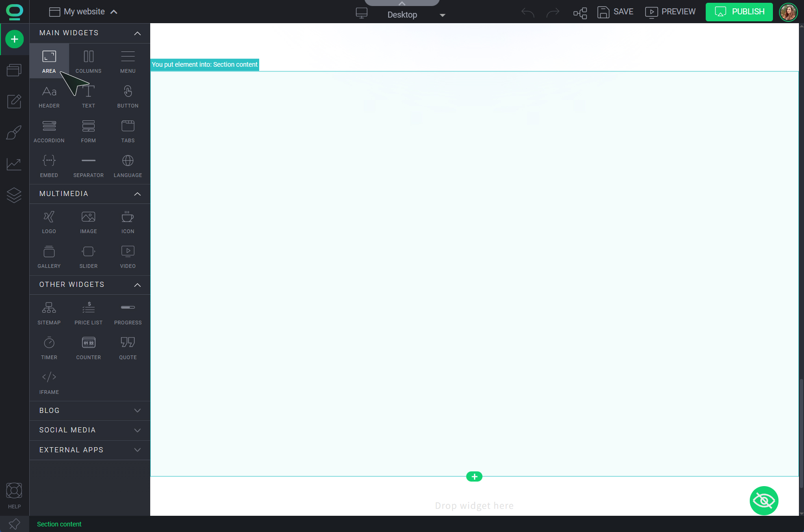Expand the Blog section

90,411
